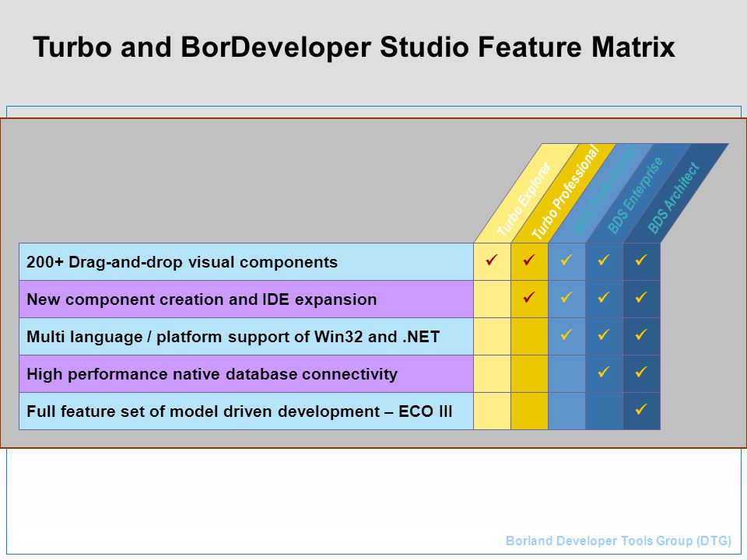747x560 pixels.
Task: Click BDS Enterprise checkmark in Multi language row
Action: pos(604,334)
